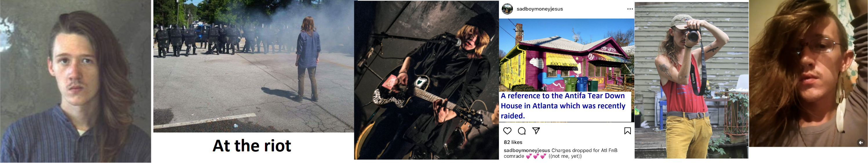
Task: Share the post using paper plane icon
Action: coord(536,130)
